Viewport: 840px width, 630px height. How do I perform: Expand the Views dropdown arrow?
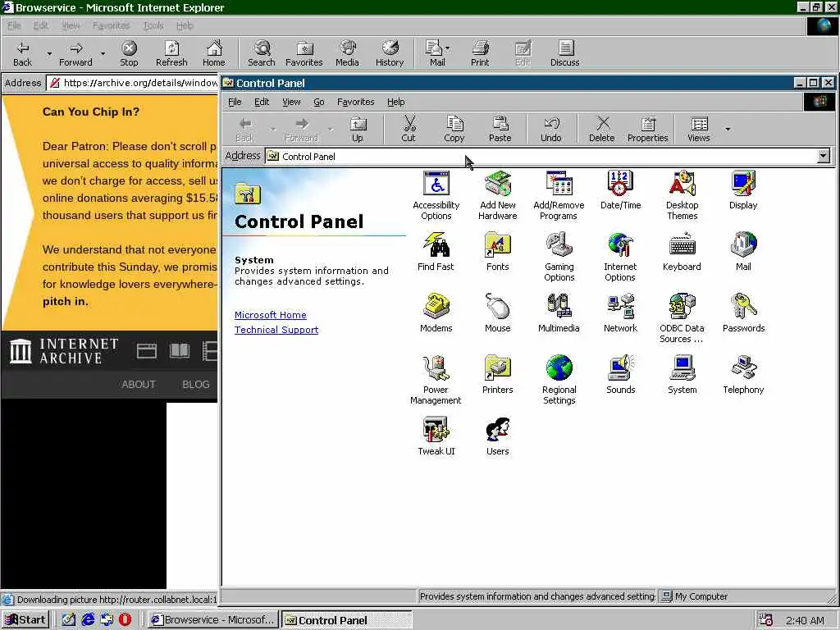click(x=728, y=129)
